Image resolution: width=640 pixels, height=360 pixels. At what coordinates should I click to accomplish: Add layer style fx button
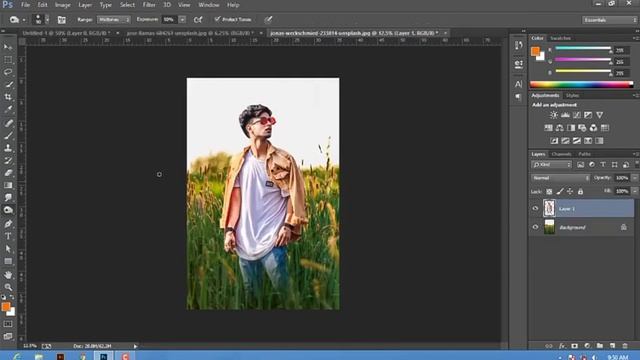(562, 346)
